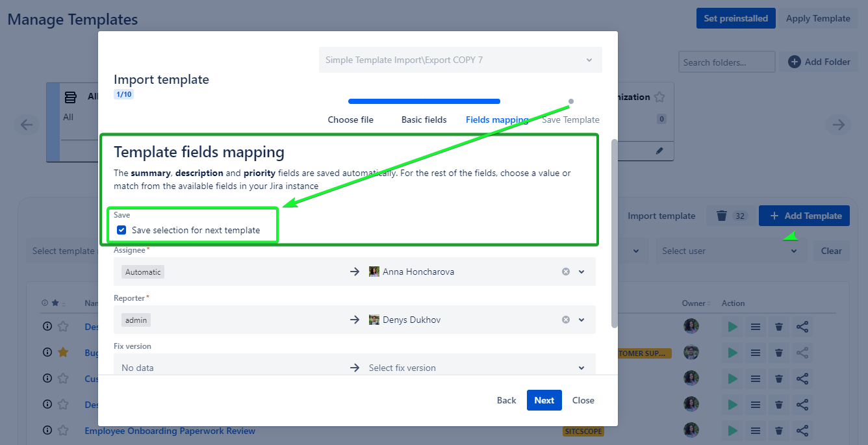Click share icon in Employee Onboarding row

[802, 431]
